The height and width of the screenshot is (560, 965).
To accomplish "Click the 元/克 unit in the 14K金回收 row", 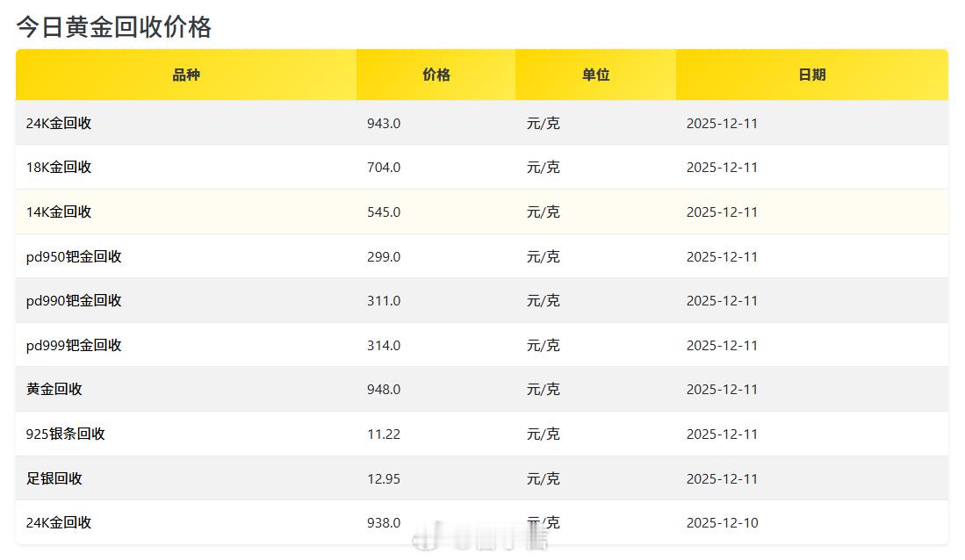I will point(543,212).
